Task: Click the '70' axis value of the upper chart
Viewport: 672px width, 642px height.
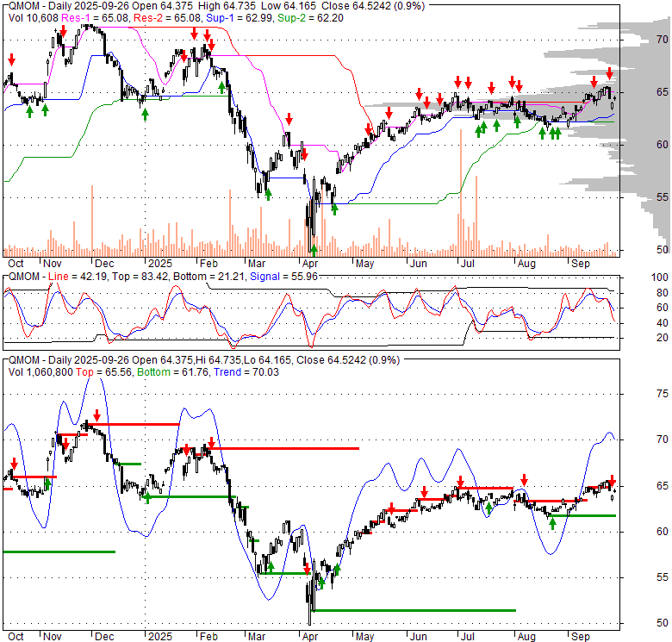Action: click(x=663, y=40)
